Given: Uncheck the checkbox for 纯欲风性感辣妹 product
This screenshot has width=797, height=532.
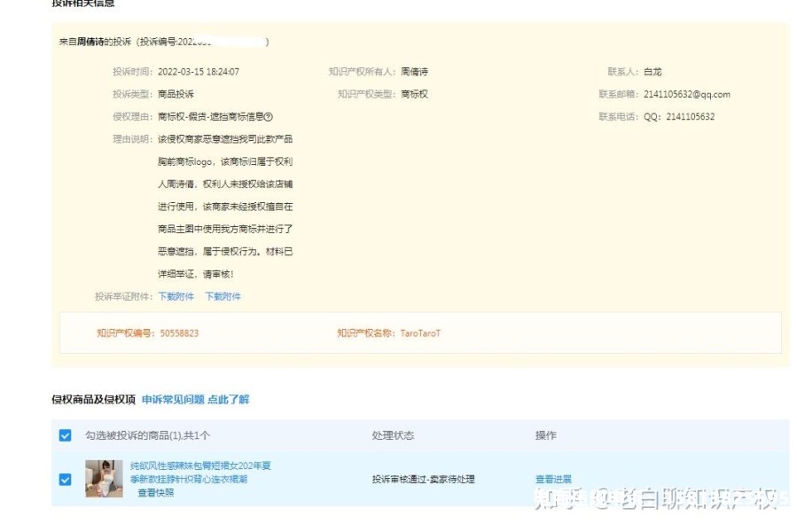Looking at the screenshot, I should point(65,480).
